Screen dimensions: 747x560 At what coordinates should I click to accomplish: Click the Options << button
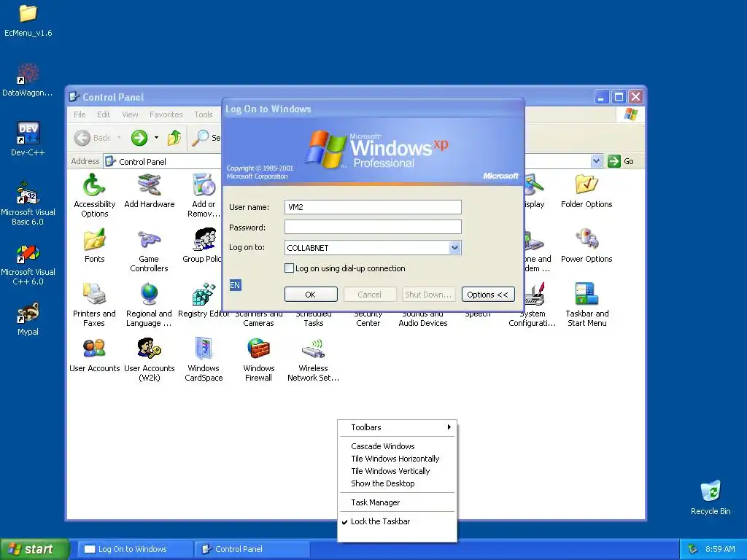488,295
